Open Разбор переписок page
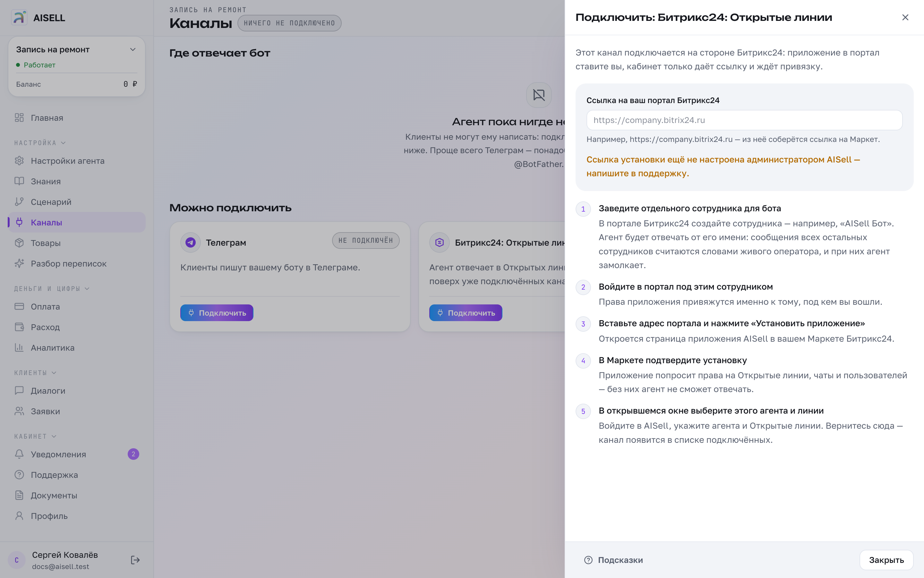This screenshot has width=924, height=578. pyautogui.click(x=77, y=264)
